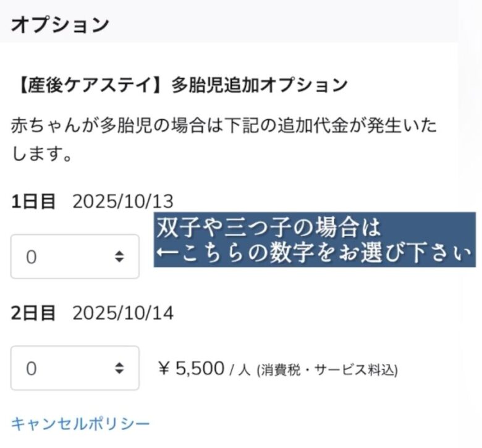482x448 pixels.
Task: Click the up-down arrow on 1日目 selector
Action: [119, 256]
